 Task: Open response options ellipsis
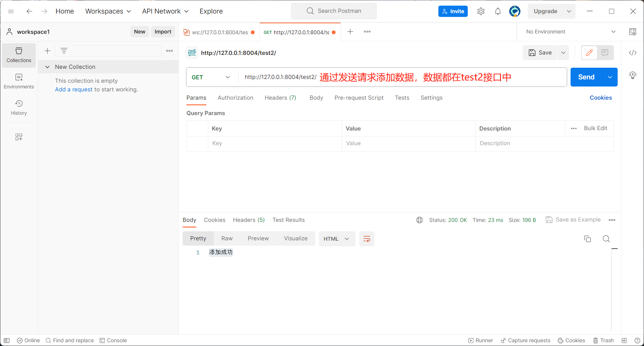(612, 220)
